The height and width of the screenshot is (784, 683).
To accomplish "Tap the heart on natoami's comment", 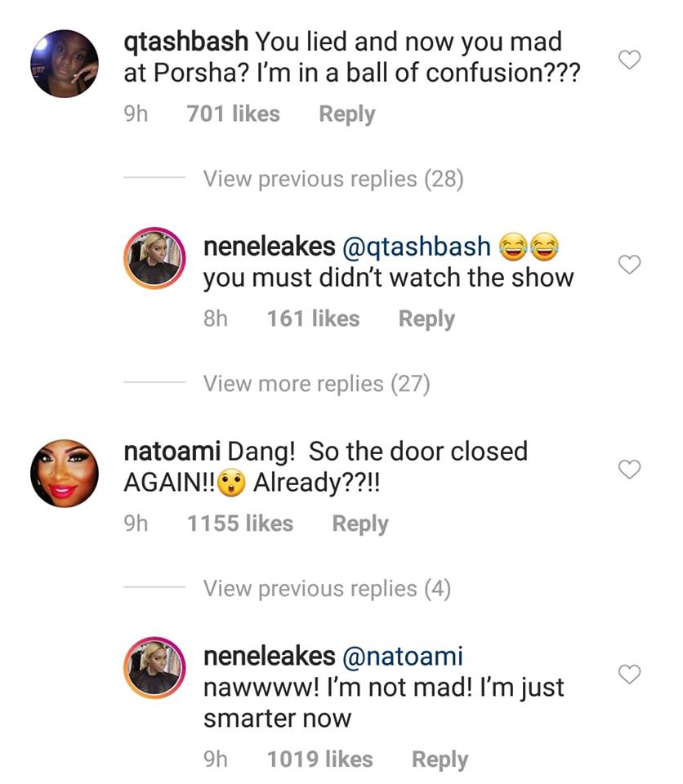I will pos(629,470).
